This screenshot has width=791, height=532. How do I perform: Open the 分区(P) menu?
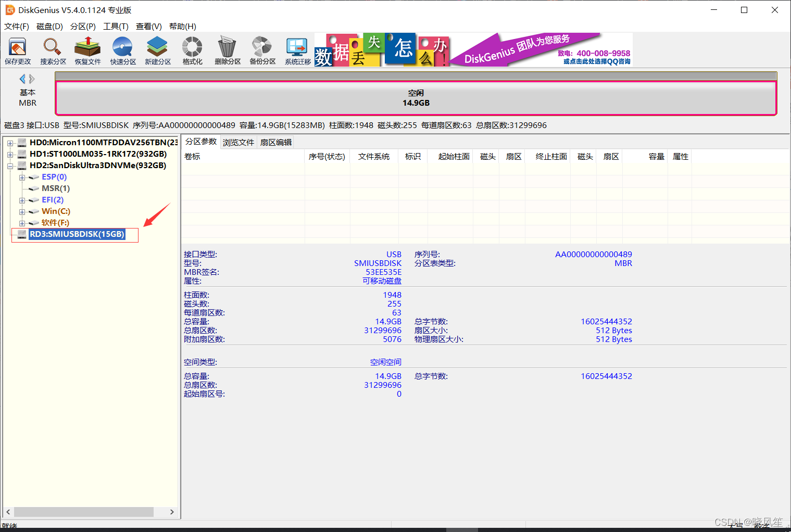[83, 27]
